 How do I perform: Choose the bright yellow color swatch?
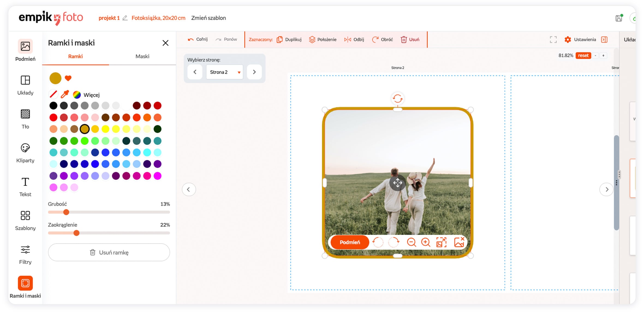coord(105,129)
